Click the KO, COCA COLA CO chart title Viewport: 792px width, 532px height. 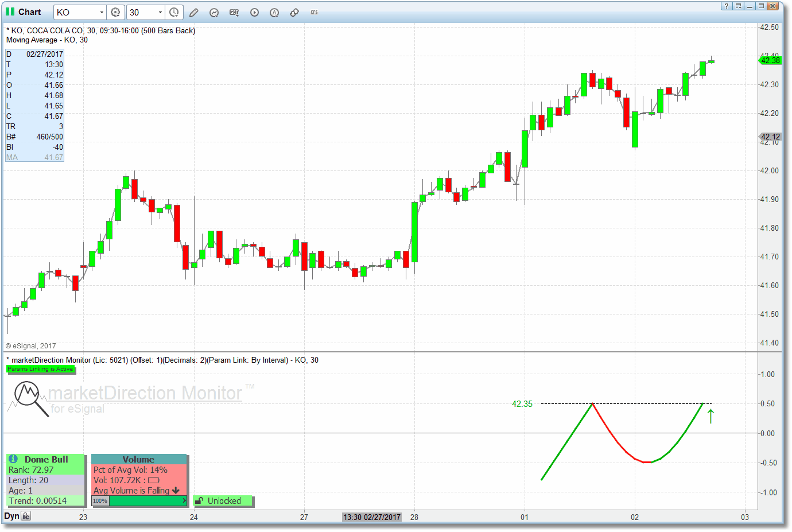click(x=100, y=30)
